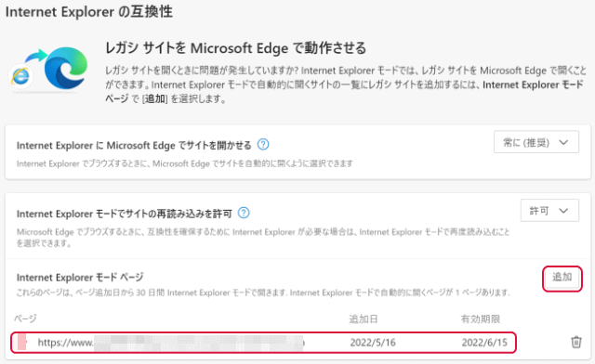Screen dimensions: 595x364
Task: Click the '追加' button
Action: [562, 278]
